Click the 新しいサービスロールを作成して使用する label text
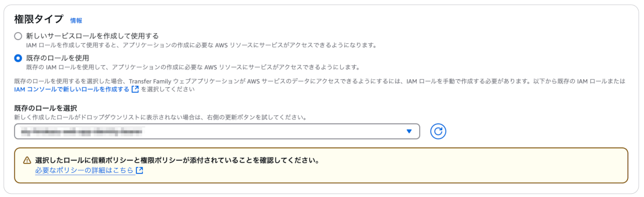644x197 pixels. (92, 36)
